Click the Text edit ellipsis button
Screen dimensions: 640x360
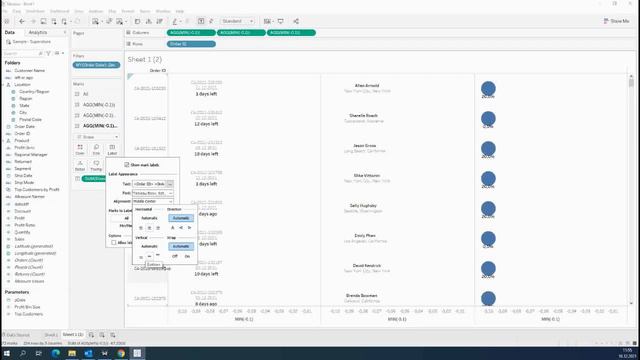(170, 184)
